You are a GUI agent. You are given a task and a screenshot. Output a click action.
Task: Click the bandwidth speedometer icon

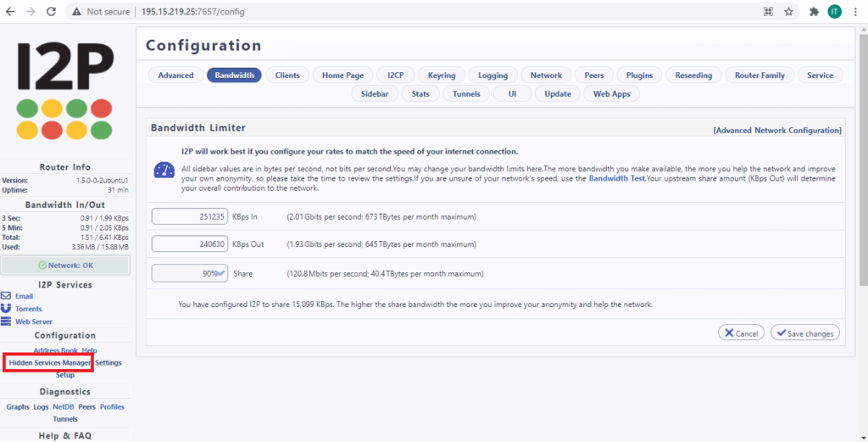click(164, 170)
